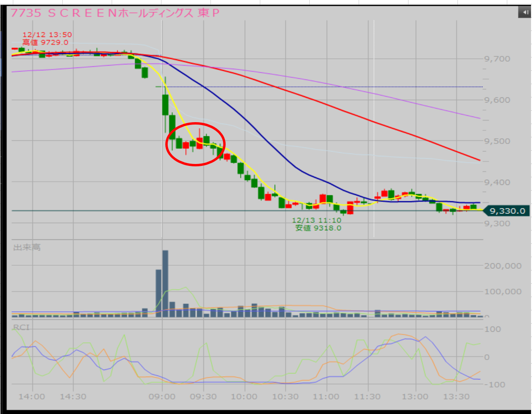
Task: Click the 12/13 11:10 low timestamp label
Action: coord(316,220)
